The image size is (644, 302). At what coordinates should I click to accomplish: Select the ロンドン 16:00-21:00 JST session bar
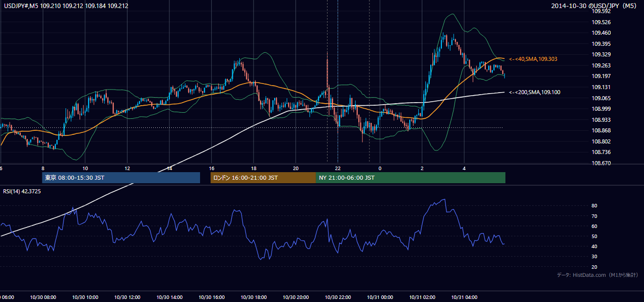pyautogui.click(x=263, y=178)
